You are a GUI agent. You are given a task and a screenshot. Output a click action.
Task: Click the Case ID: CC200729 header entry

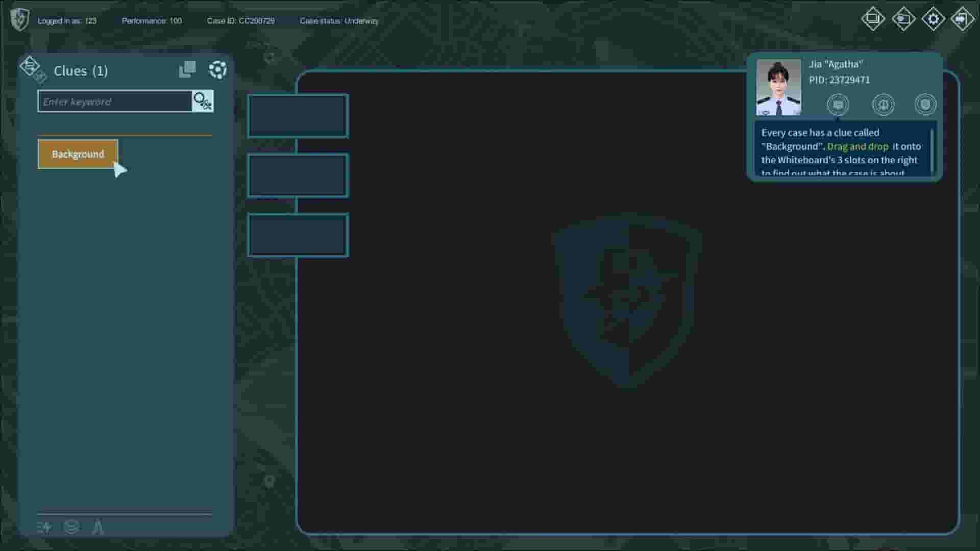click(240, 21)
